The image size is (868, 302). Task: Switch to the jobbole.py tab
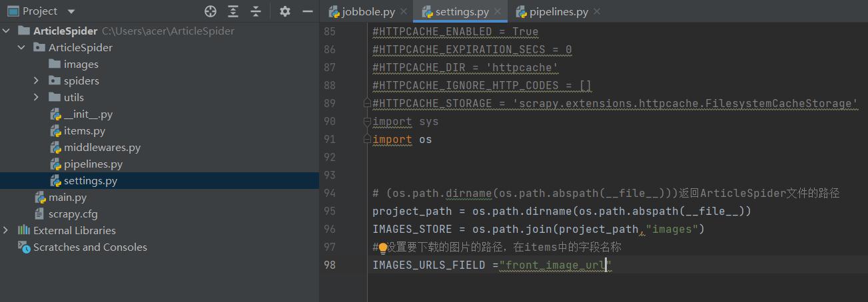tap(368, 12)
